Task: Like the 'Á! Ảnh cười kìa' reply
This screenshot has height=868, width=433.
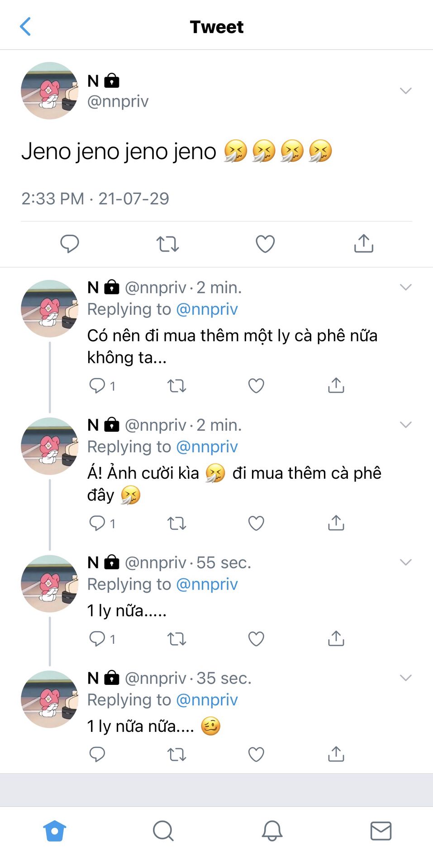Action: (256, 523)
